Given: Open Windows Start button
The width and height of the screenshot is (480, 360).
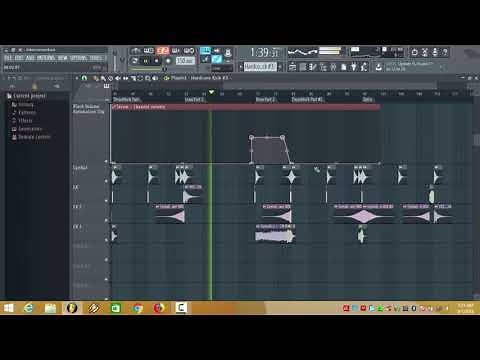Looking at the screenshot, I should 8,308.
